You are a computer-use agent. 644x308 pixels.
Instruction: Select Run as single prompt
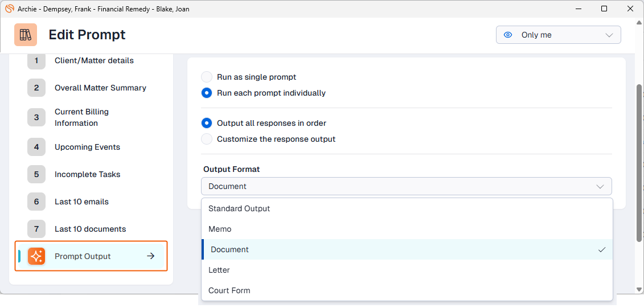(207, 77)
